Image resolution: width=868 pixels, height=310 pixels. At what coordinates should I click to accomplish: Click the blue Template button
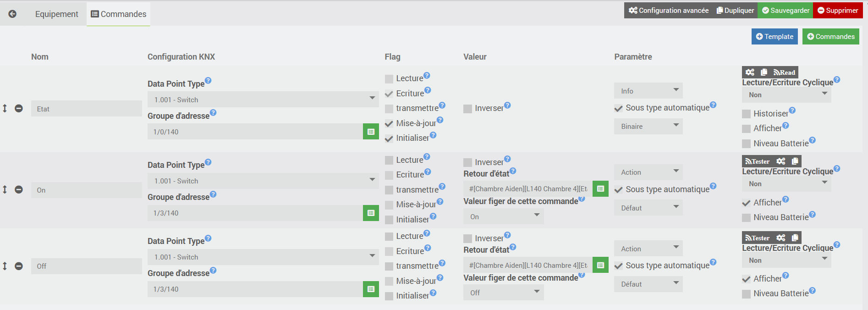point(775,37)
